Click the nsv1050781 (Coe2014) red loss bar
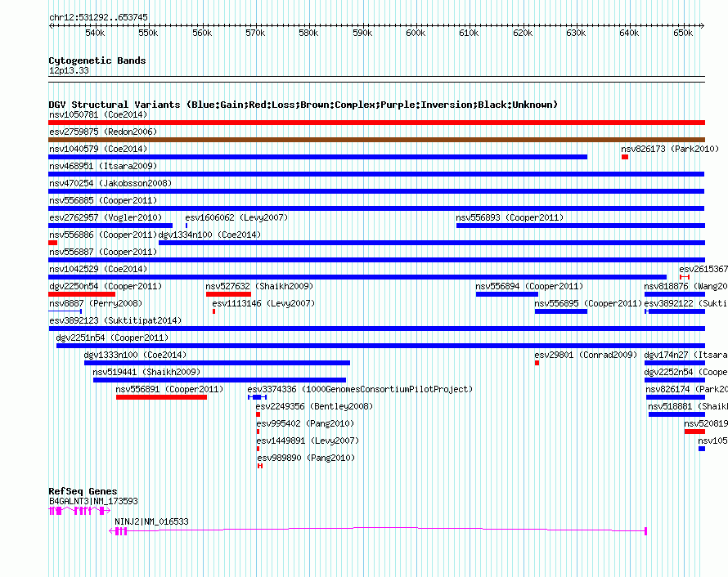 click(x=376, y=123)
